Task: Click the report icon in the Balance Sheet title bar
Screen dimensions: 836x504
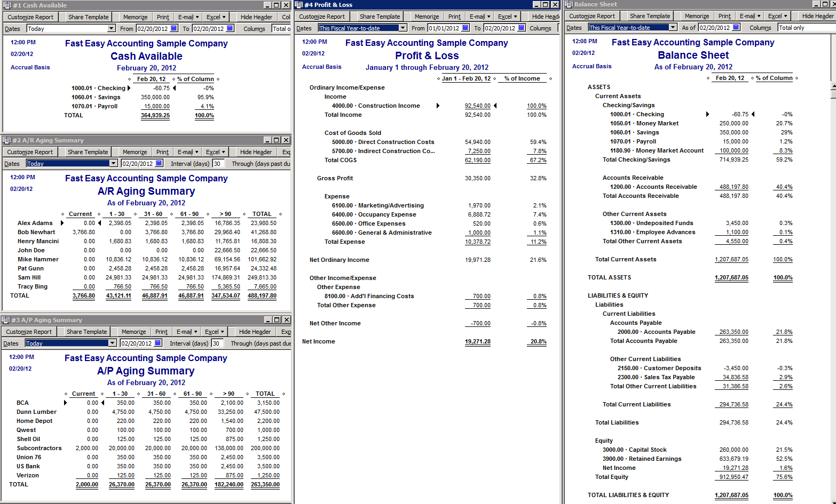Action: [x=570, y=4]
